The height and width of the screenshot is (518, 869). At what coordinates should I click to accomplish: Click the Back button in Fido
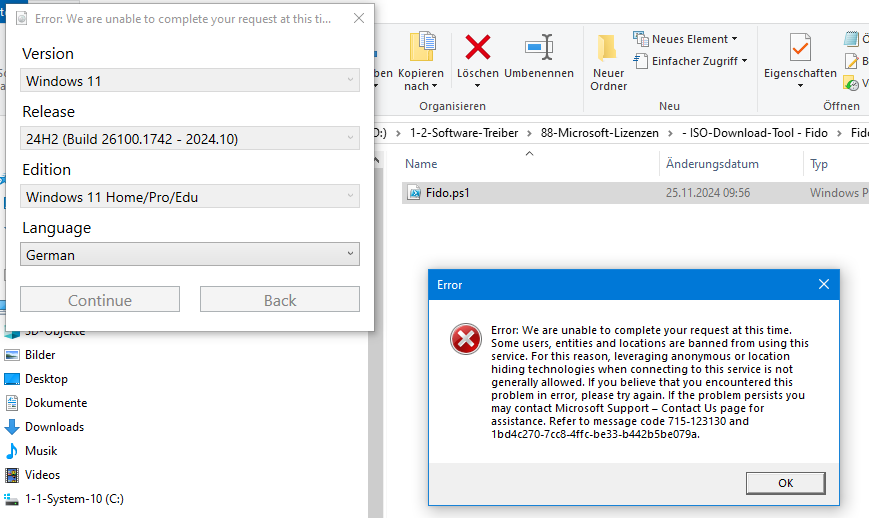coord(280,299)
